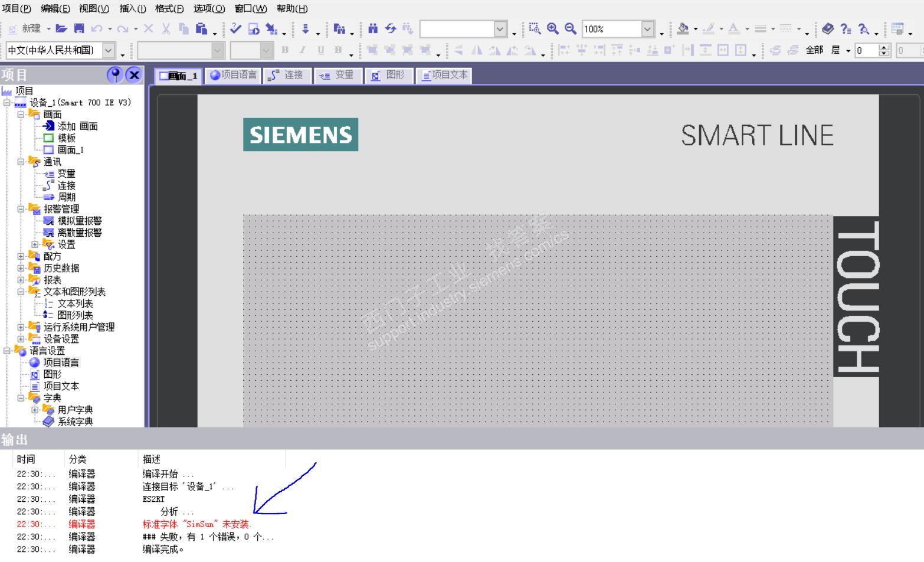Screen dimensions: 924x562
Task: Run the consistency check (checkmark) icon
Action: (x=235, y=28)
